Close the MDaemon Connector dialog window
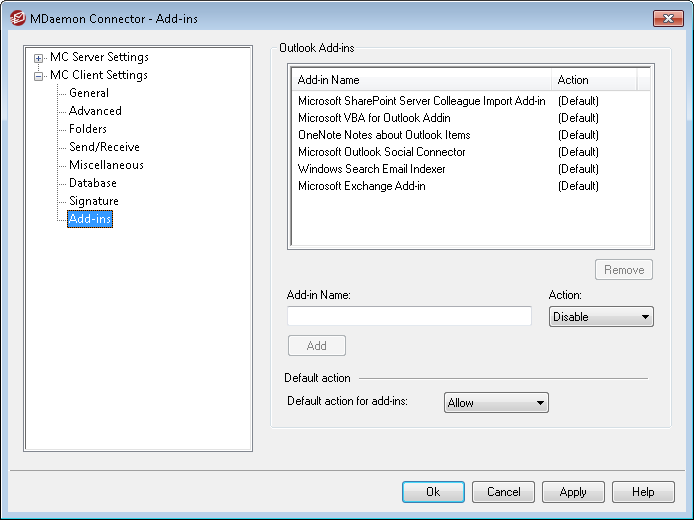 (x=667, y=18)
